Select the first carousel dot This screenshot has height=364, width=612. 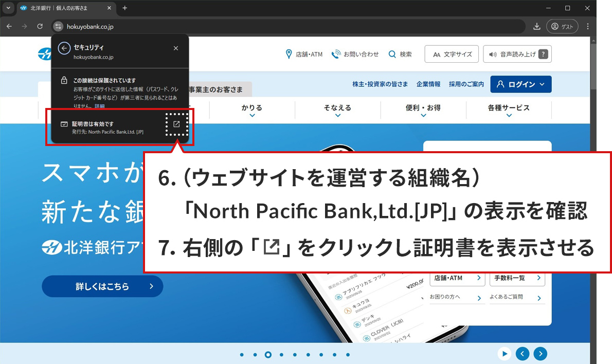pos(242,355)
